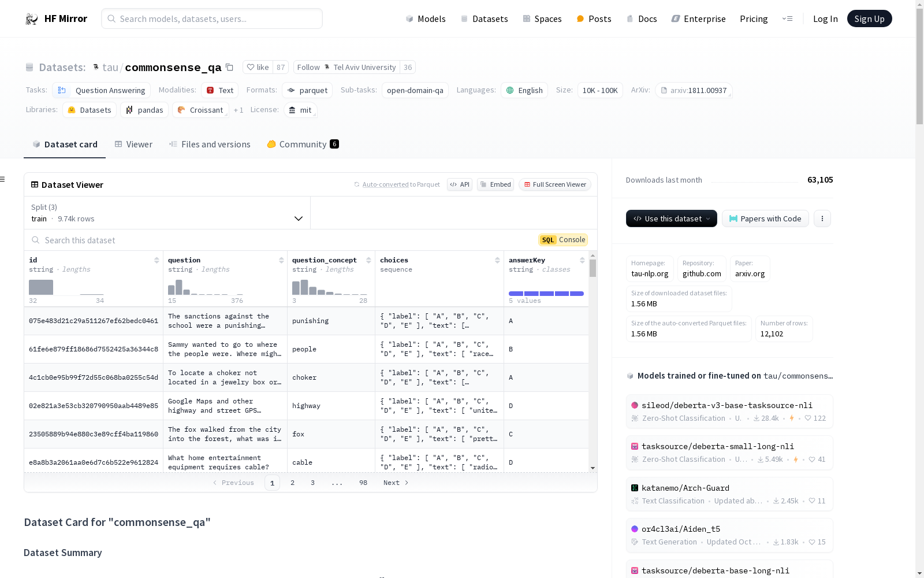924x578 pixels.
Task: Go to Next page of rows
Action: point(396,483)
